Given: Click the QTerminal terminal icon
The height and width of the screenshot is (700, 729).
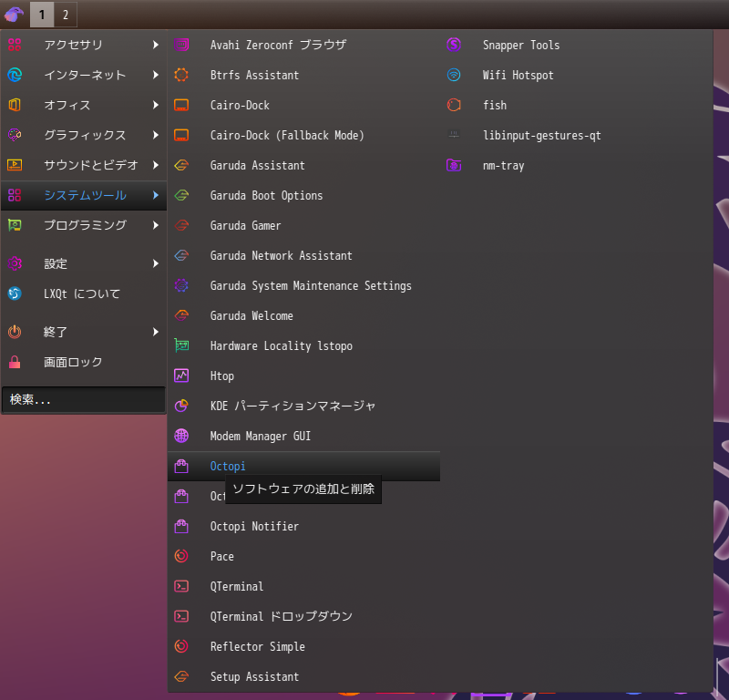Looking at the screenshot, I should 181,586.
